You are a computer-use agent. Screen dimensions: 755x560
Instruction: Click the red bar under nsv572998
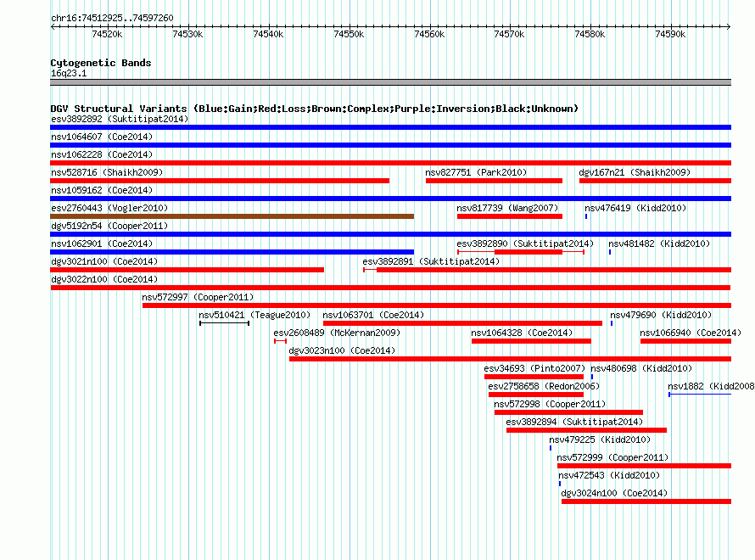point(568,412)
